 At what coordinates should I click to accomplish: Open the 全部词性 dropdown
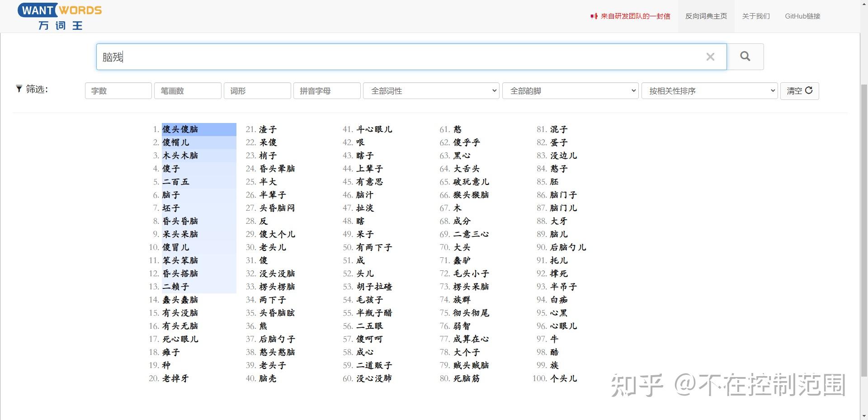coord(430,90)
